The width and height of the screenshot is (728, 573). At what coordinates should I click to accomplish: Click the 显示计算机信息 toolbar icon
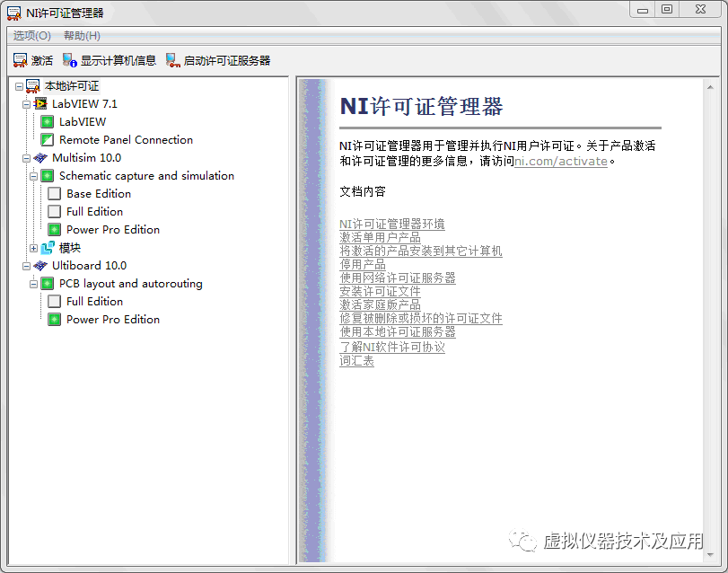pyautogui.click(x=70, y=60)
